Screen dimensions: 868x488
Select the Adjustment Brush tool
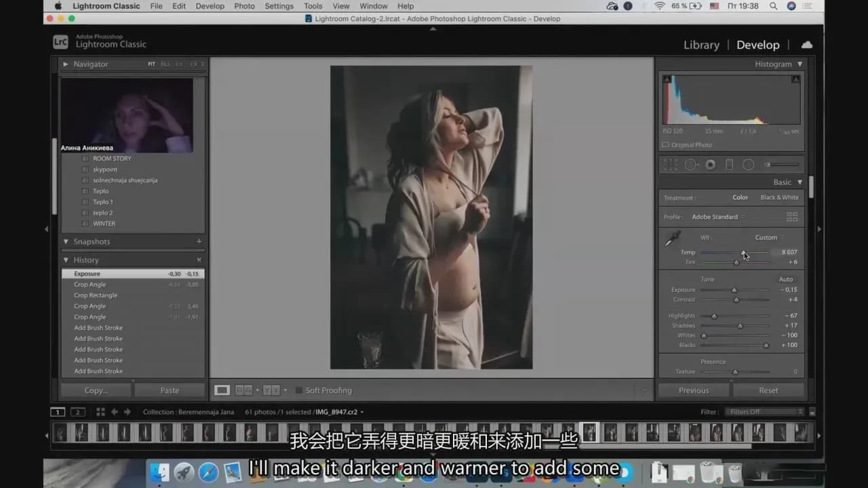coord(782,165)
